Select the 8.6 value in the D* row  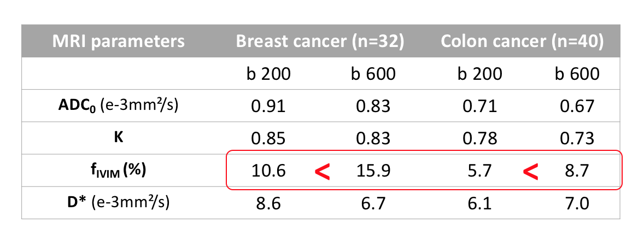coord(268,203)
